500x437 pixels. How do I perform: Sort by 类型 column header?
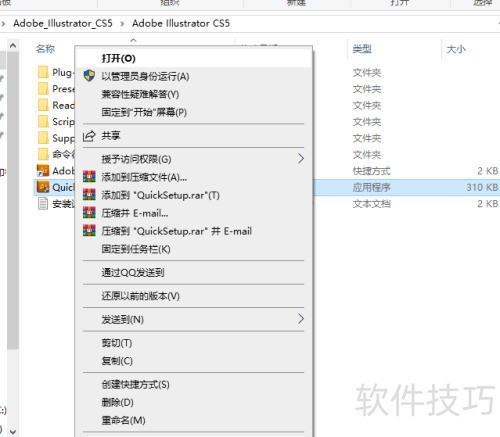(x=362, y=49)
